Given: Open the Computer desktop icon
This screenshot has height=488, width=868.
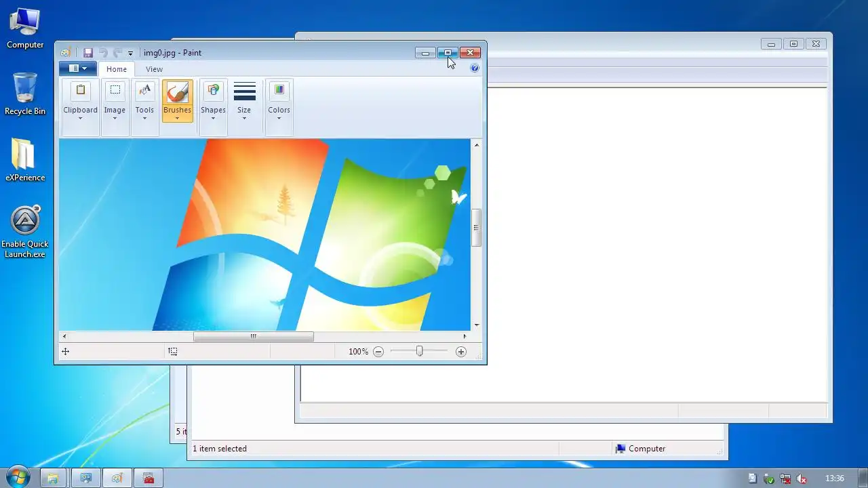Looking at the screenshot, I should tap(25, 28).
